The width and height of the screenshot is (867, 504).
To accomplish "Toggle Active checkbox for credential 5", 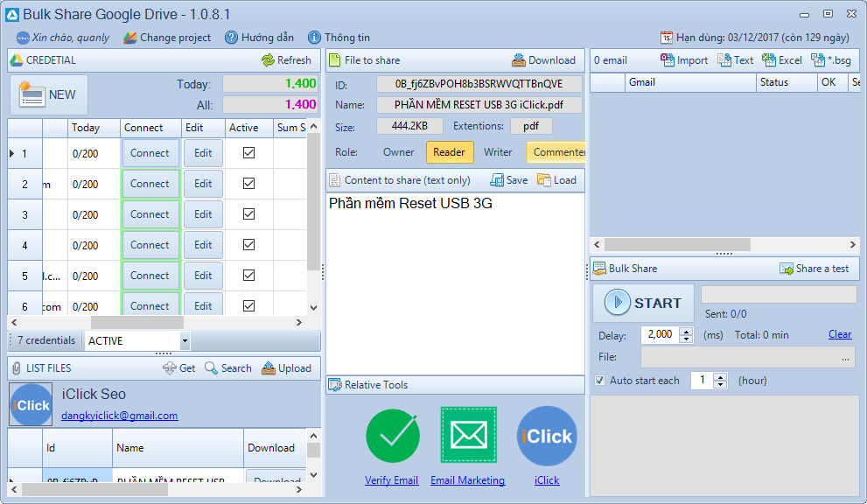I will (248, 276).
